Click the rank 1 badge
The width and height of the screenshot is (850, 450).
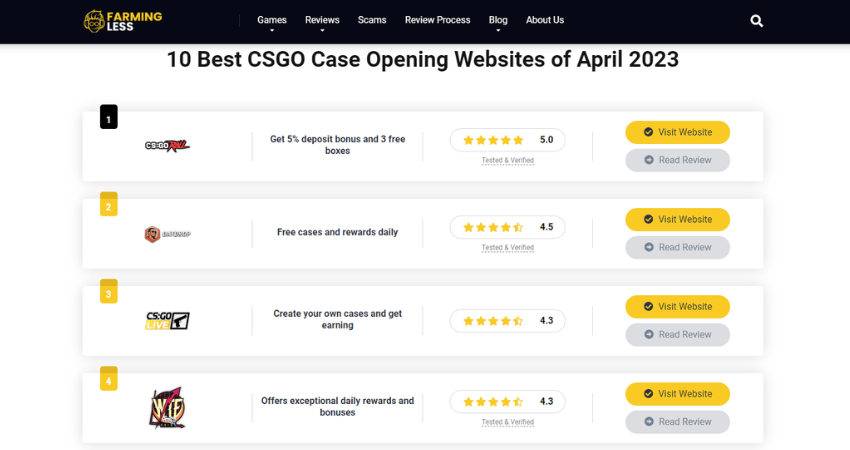[108, 117]
